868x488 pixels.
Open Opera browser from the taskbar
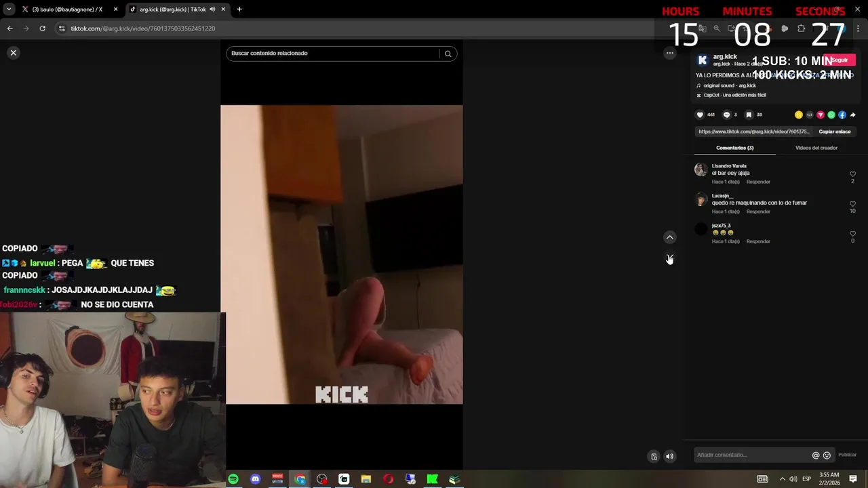(388, 479)
